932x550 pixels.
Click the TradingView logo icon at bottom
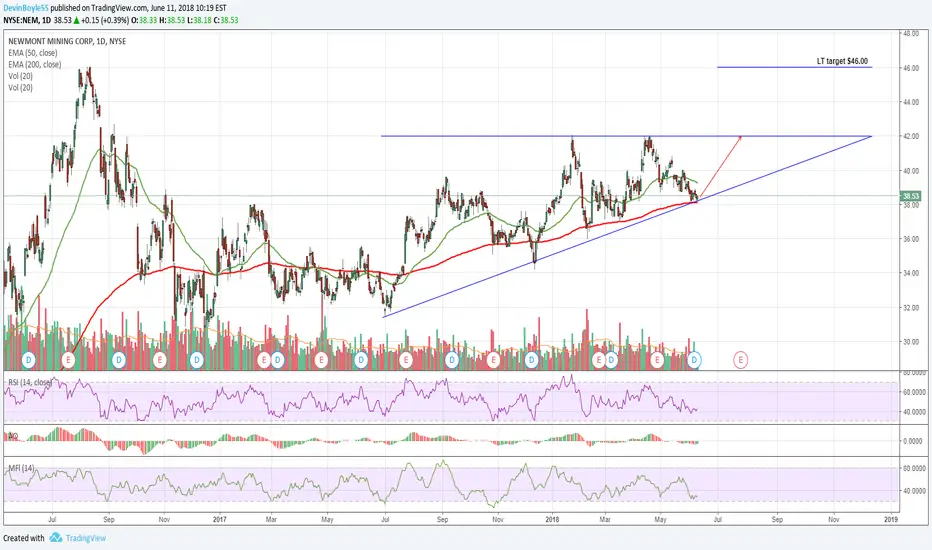click(x=56, y=538)
